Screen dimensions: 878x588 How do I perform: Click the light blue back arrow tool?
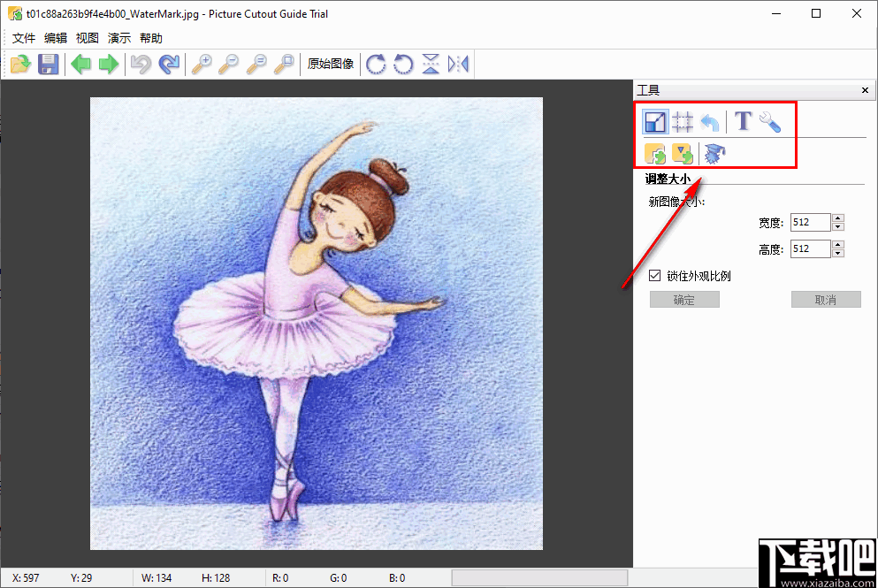click(x=710, y=121)
